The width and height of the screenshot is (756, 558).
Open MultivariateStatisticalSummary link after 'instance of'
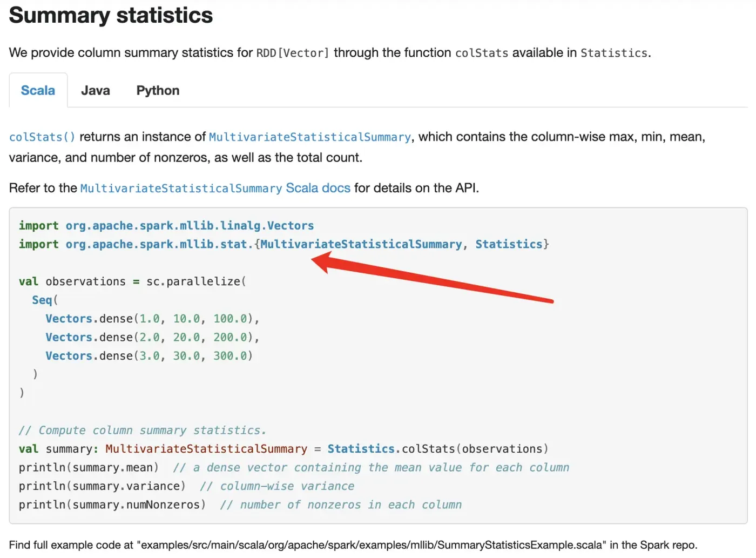click(309, 137)
